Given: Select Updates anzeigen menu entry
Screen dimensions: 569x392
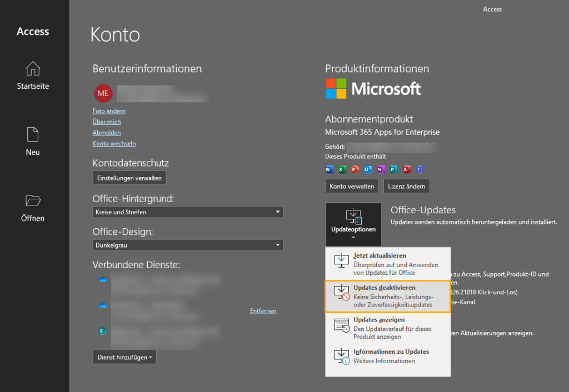Looking at the screenshot, I should click(x=388, y=328).
